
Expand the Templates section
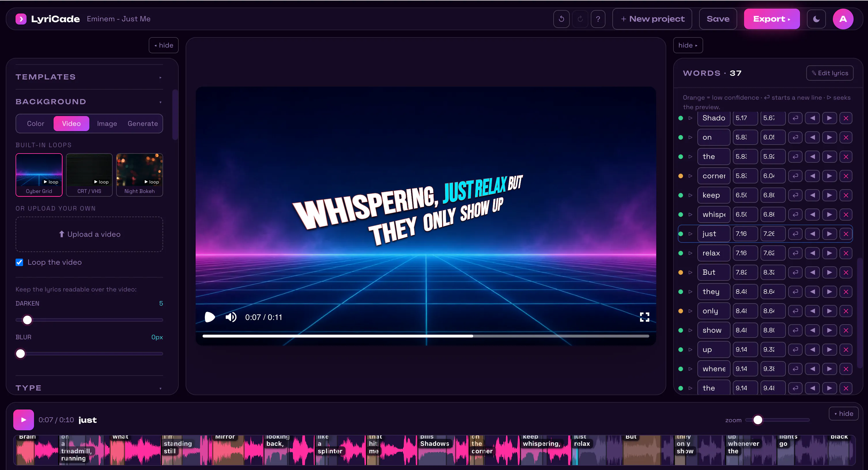pos(89,77)
